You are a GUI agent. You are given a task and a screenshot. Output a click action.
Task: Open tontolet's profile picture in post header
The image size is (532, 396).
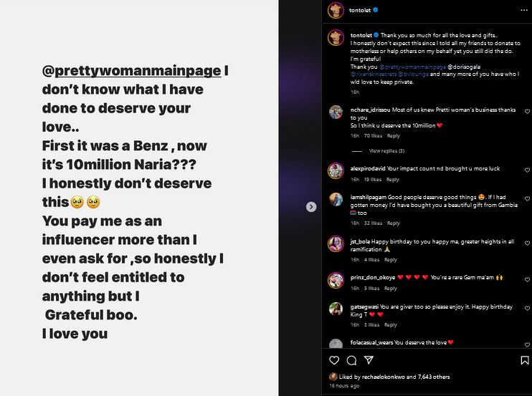click(335, 11)
